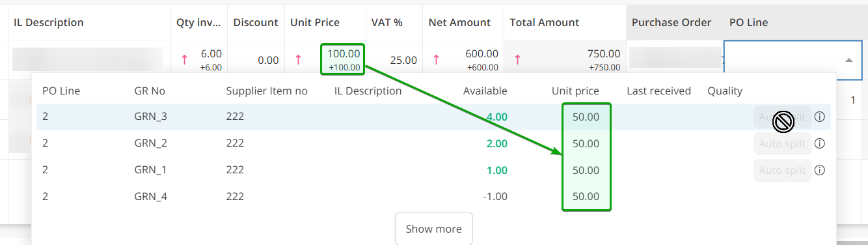Click the Unit Price cell showing 100.00
This screenshot has height=245, width=868.
(342, 59)
